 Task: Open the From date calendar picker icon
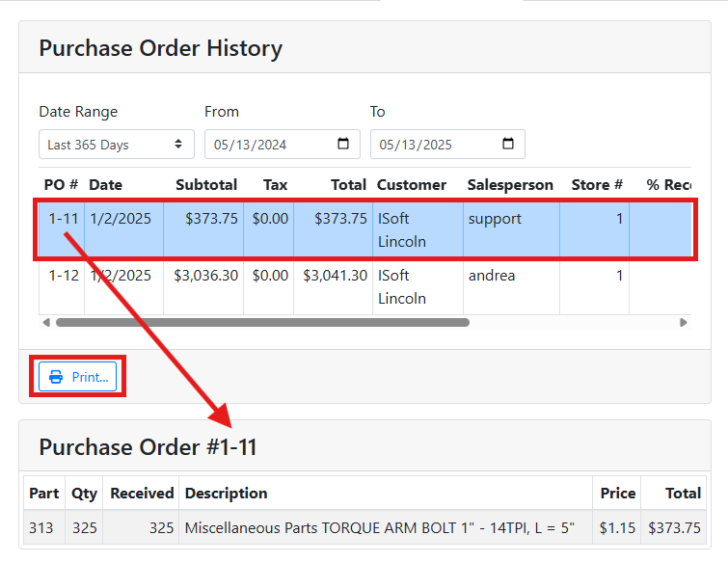pos(343,145)
